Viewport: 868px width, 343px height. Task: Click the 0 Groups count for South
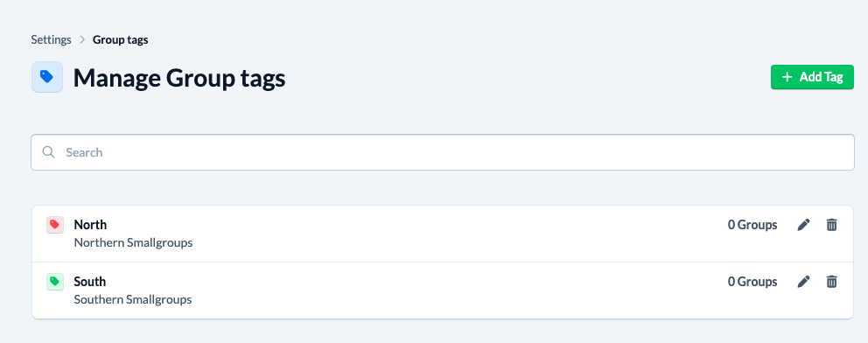(x=752, y=282)
